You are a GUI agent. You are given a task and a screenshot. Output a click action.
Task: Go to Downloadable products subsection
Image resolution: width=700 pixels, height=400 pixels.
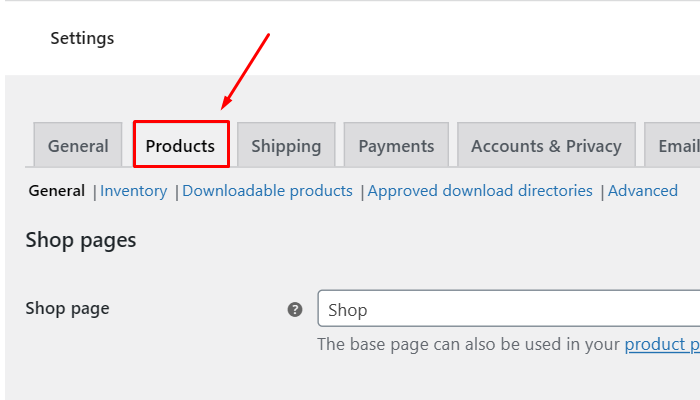click(x=267, y=190)
